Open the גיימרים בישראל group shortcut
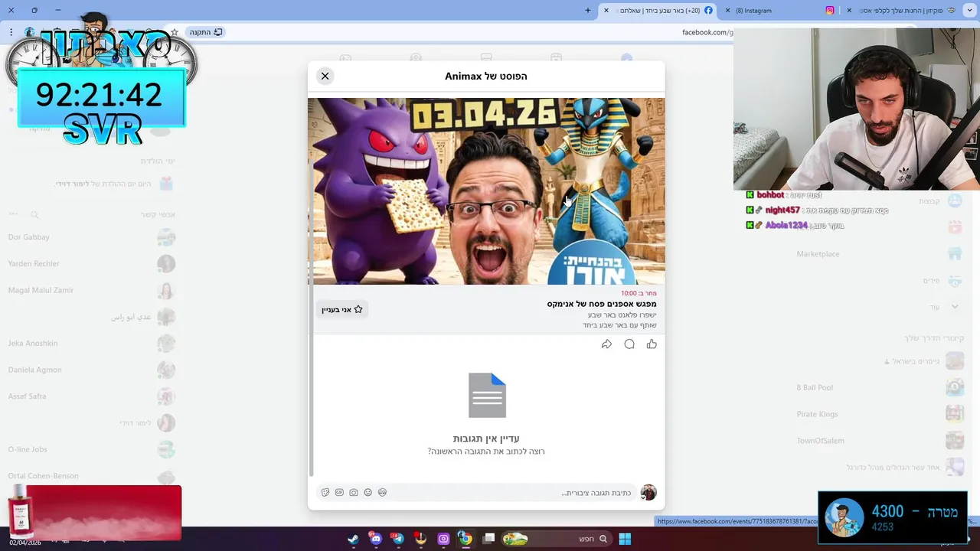This screenshot has height=551, width=980. 880,361
